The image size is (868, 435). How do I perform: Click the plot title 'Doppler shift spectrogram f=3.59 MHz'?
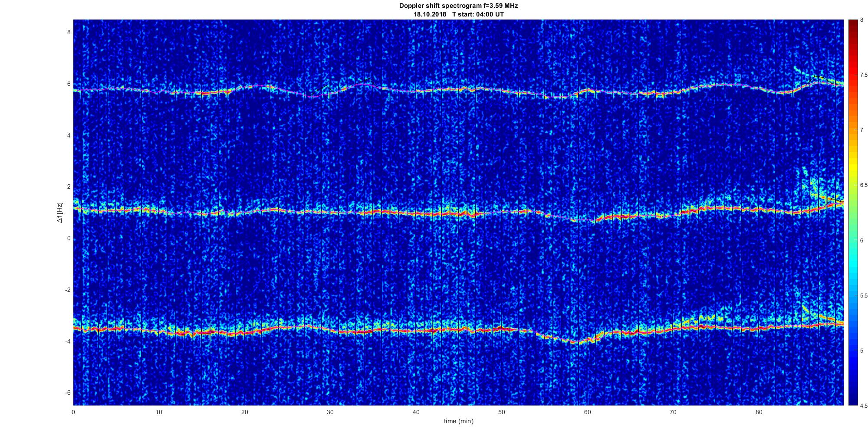pos(458,6)
